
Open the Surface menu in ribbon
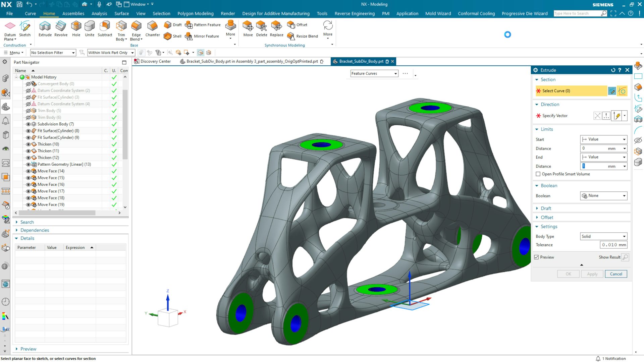(122, 14)
